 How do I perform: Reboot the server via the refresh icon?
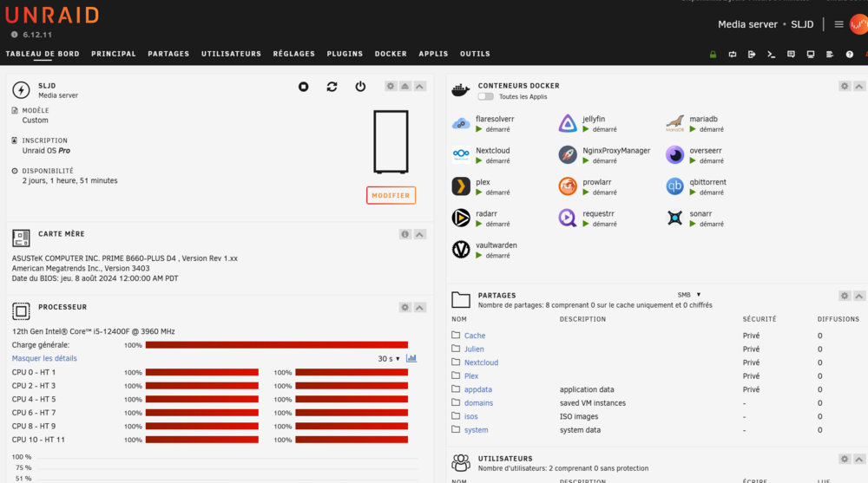click(x=332, y=87)
